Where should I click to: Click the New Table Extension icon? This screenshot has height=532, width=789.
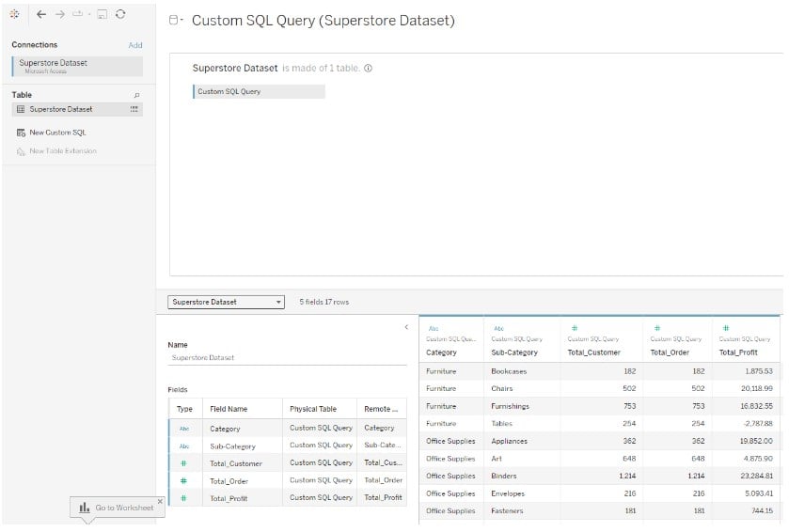tap(21, 151)
